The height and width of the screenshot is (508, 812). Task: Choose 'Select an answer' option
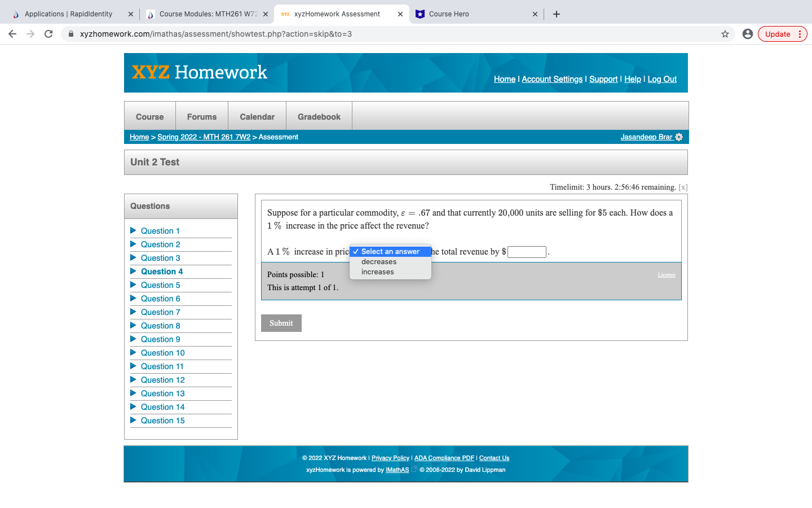point(390,251)
